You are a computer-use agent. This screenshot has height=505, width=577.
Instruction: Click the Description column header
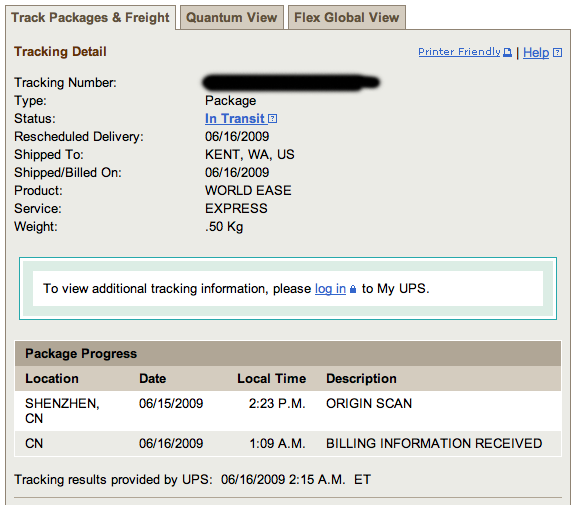pyautogui.click(x=361, y=378)
